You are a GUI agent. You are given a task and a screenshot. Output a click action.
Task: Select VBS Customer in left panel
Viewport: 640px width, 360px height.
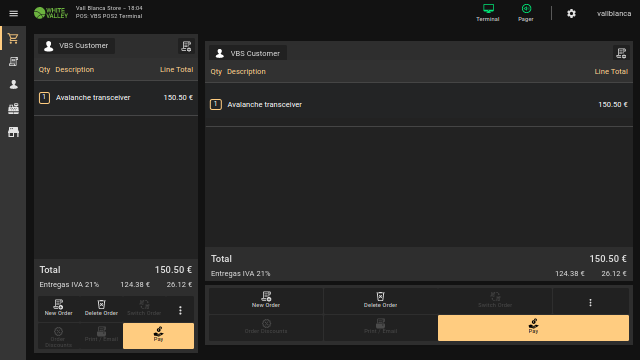76,46
